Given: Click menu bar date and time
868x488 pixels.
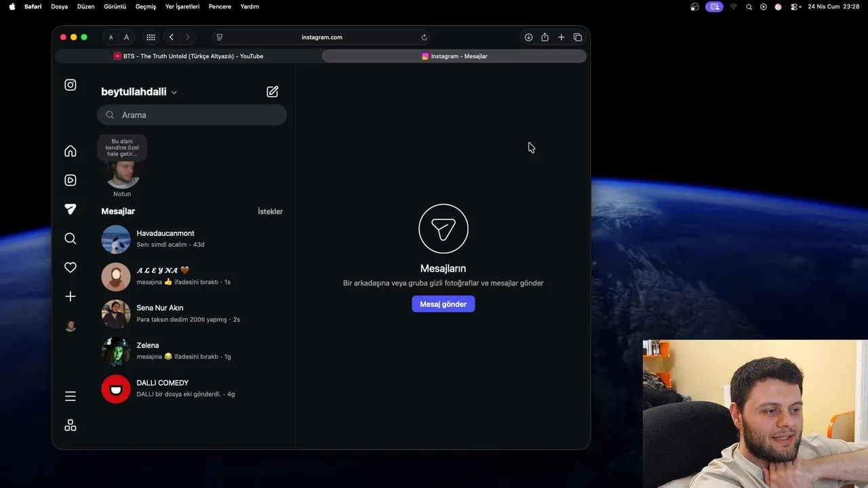Looking at the screenshot, I should pos(833,7).
